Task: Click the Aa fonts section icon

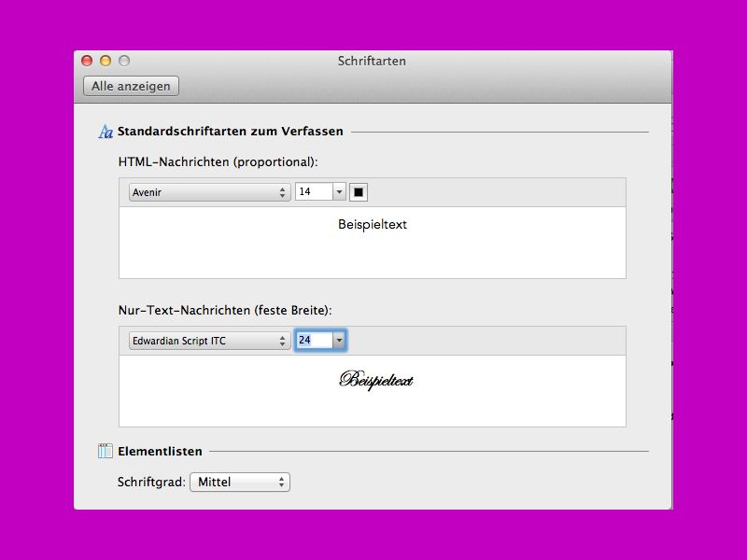Action: (x=106, y=132)
